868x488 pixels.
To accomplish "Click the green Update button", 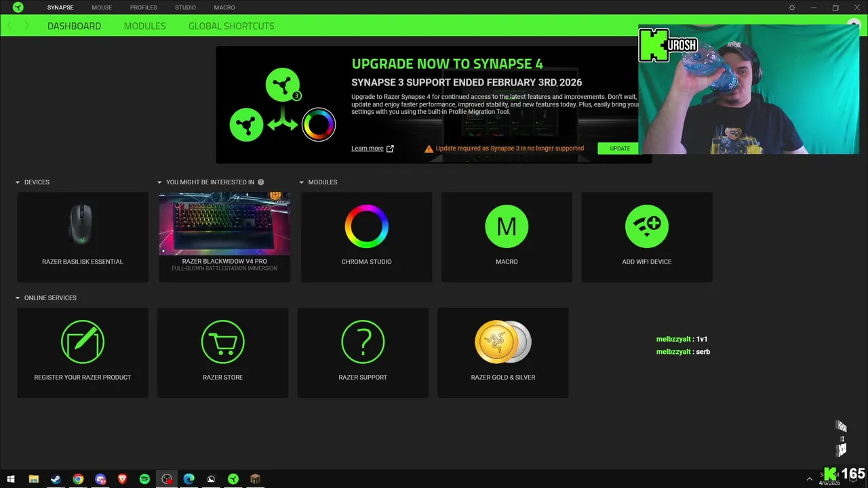I will click(620, 148).
